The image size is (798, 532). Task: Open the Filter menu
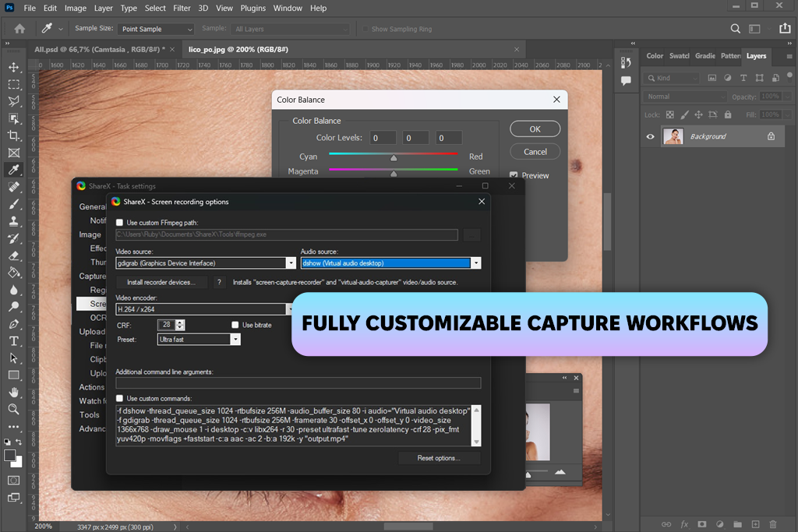pyautogui.click(x=182, y=8)
